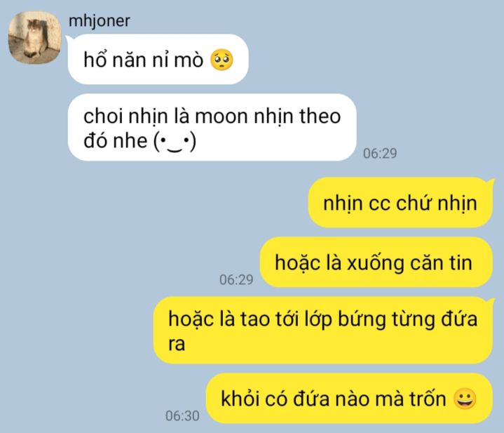Select the 'tao tới lớp bứng từng đứa' message
504x433 pixels.
pos(323,331)
